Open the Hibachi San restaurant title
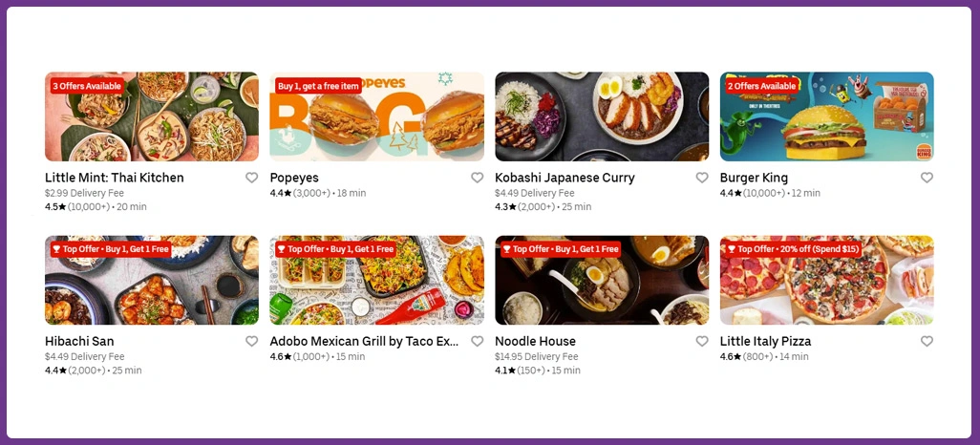The image size is (980, 445). [79, 341]
